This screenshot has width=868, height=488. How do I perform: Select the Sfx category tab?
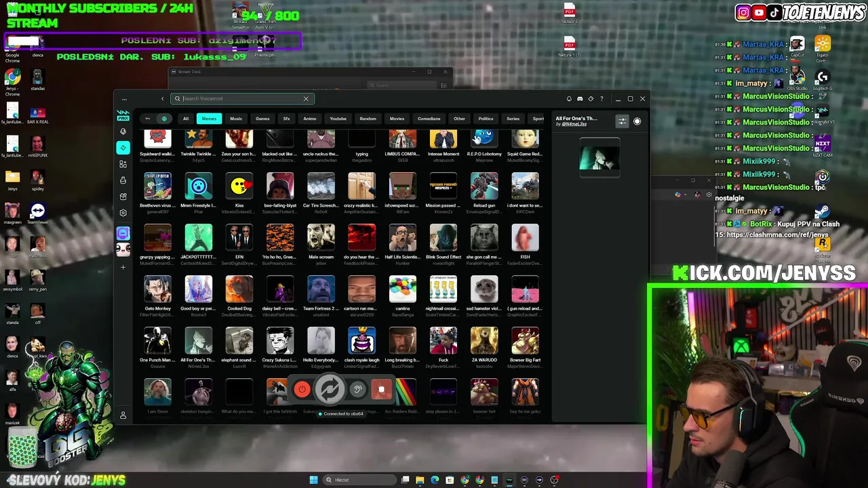286,119
